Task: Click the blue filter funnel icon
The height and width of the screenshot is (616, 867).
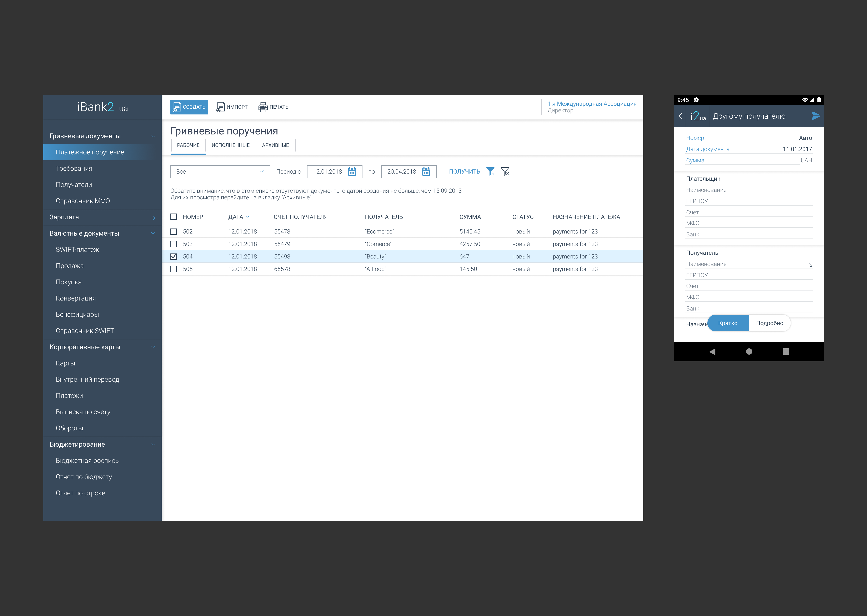Action: point(490,171)
